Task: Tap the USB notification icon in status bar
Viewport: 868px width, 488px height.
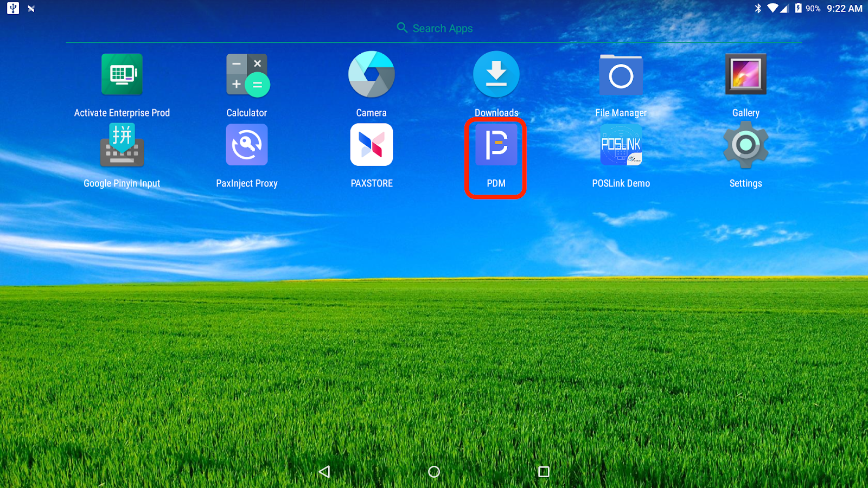Action: pyautogui.click(x=13, y=8)
